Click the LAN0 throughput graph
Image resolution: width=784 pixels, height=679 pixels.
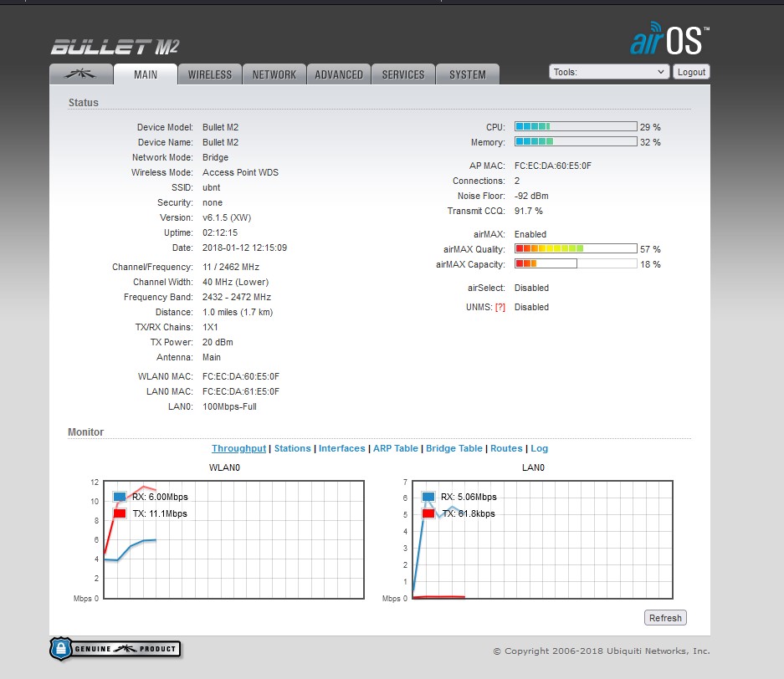(542, 539)
